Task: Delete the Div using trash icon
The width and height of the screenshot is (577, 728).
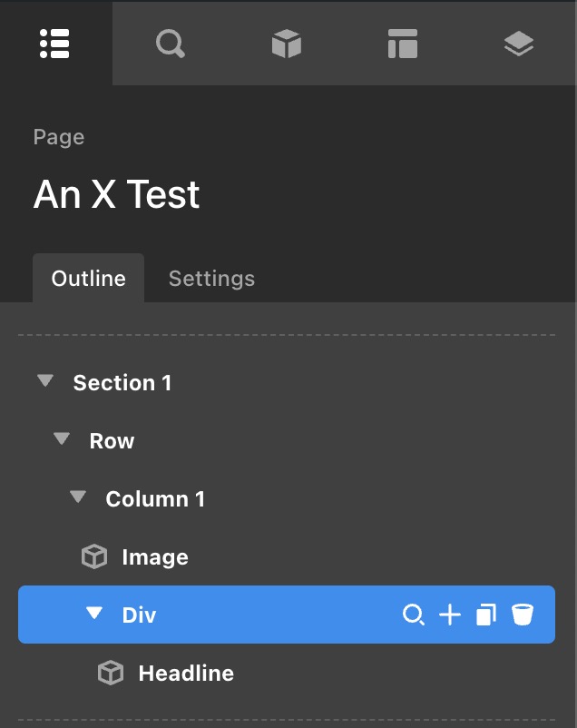Action: 522,615
